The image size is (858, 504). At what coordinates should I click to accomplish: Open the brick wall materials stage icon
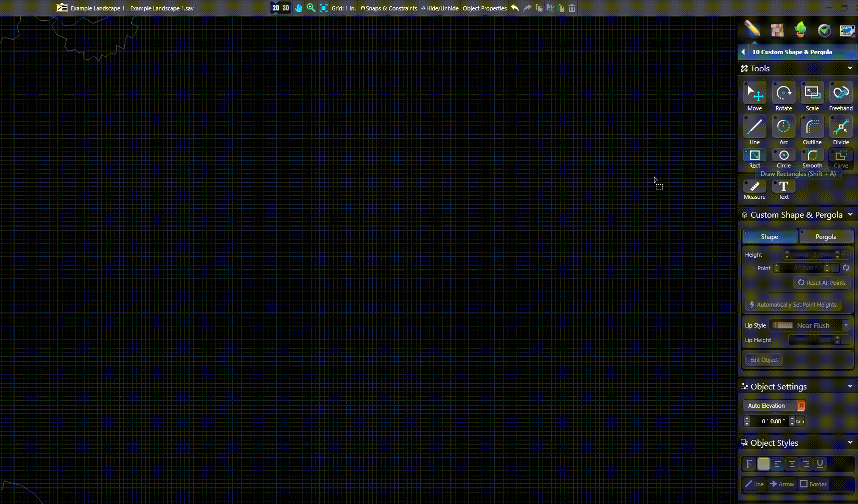coord(777,30)
